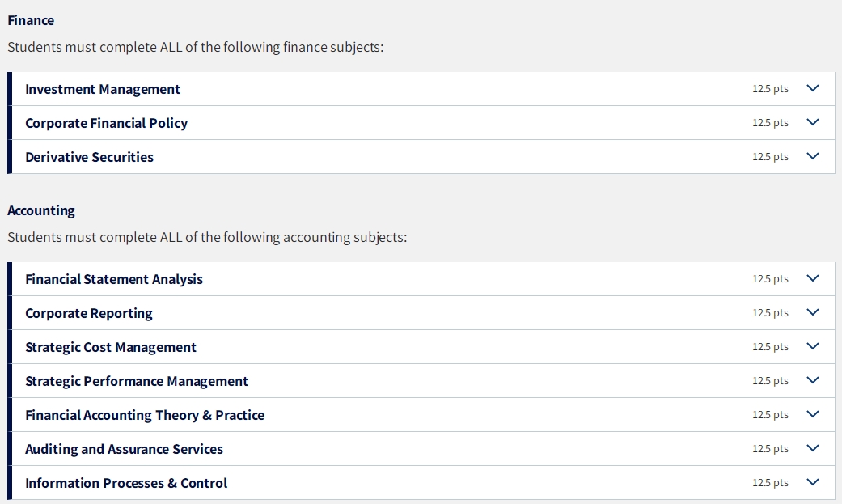This screenshot has width=842, height=504.
Task: Expand Information Processes & Control chevron
Action: (x=813, y=482)
